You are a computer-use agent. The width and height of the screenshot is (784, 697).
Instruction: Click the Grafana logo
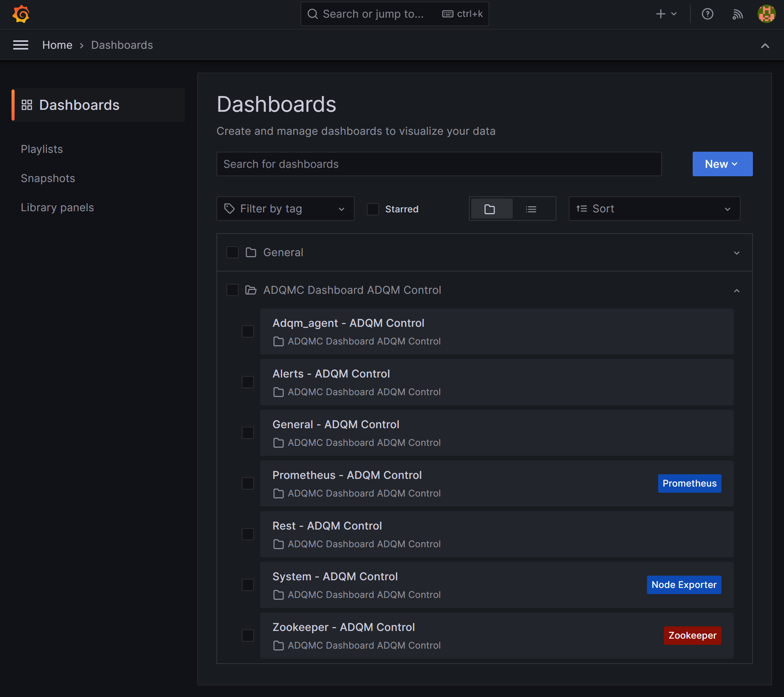[21, 14]
